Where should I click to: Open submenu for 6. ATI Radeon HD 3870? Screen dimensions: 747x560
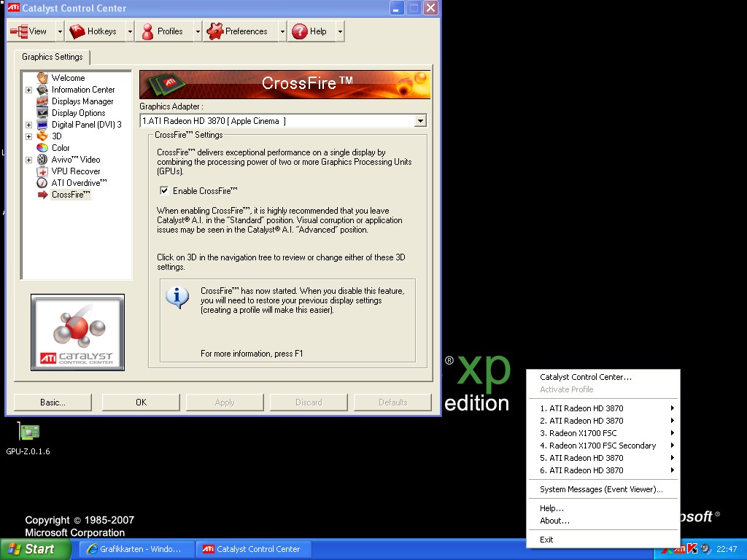point(603,470)
